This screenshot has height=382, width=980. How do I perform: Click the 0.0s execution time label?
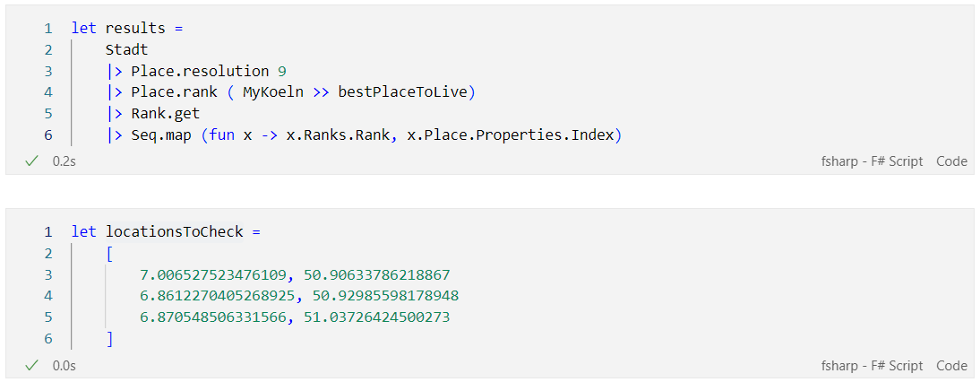point(64,365)
